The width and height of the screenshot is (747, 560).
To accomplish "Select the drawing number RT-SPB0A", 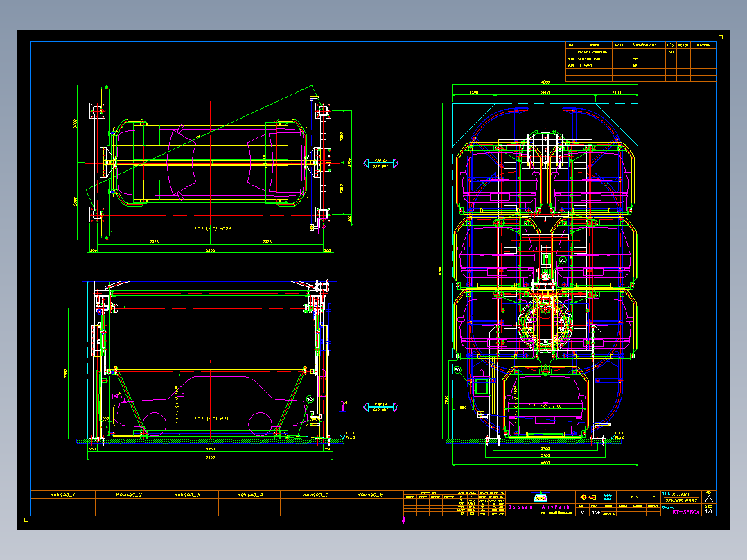I will pyautogui.click(x=686, y=512).
